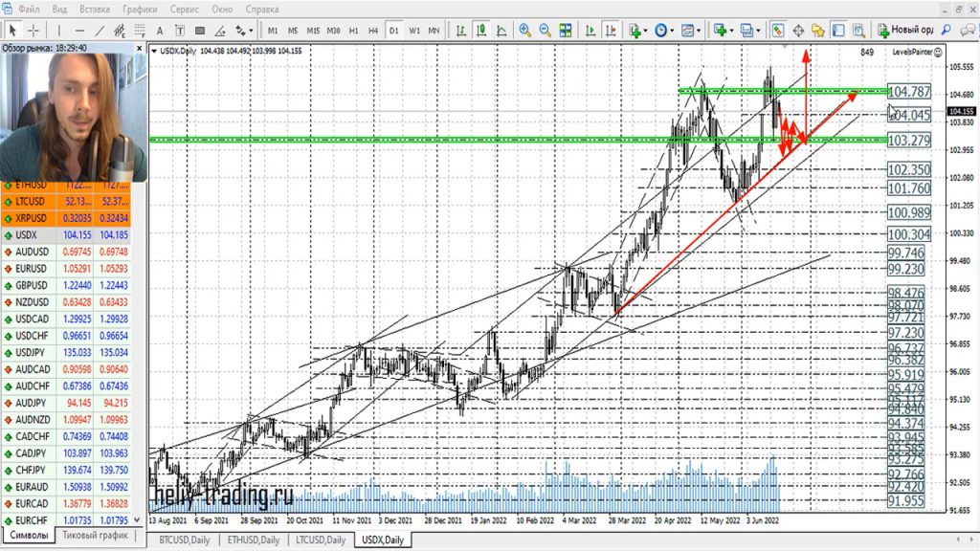Image resolution: width=980 pixels, height=551 pixels.
Task: Select the trendline drawing tool
Action: coord(100,30)
